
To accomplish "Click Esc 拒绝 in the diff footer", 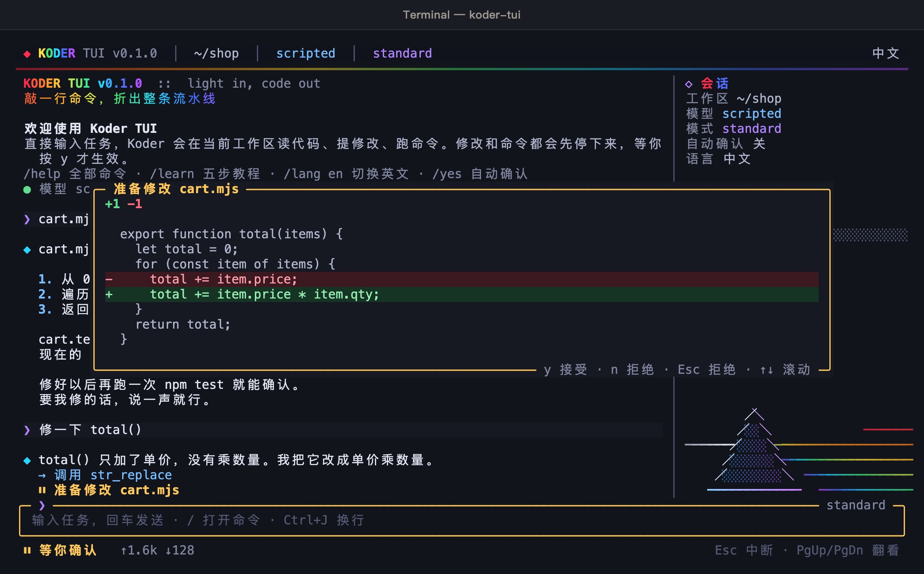I will [707, 369].
